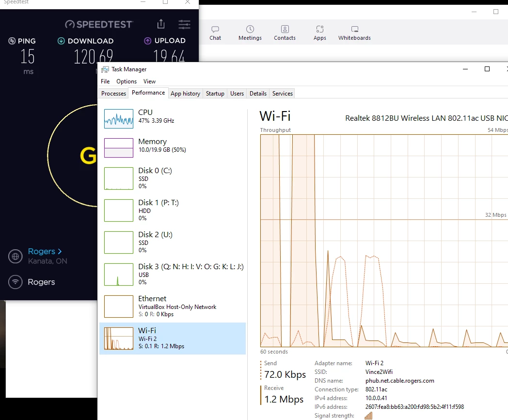Click the Send 72.0 Kbps value
The image size is (508, 420).
(x=285, y=374)
